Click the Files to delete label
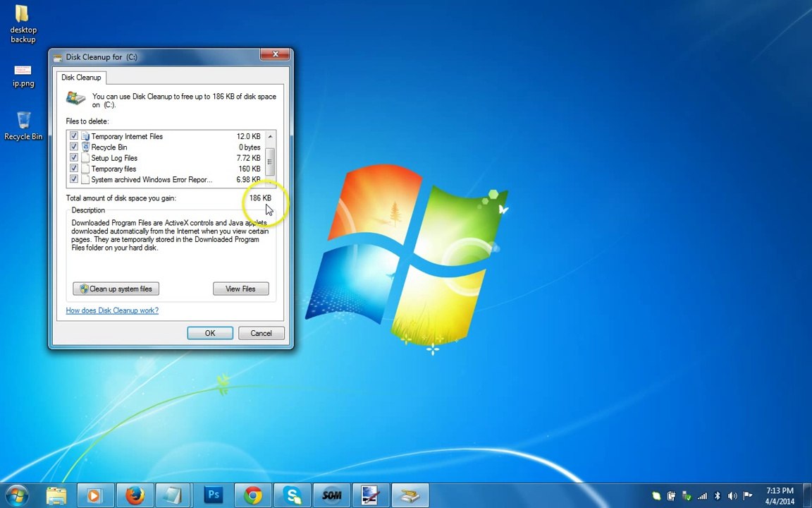The width and height of the screenshot is (812, 508). click(87, 121)
